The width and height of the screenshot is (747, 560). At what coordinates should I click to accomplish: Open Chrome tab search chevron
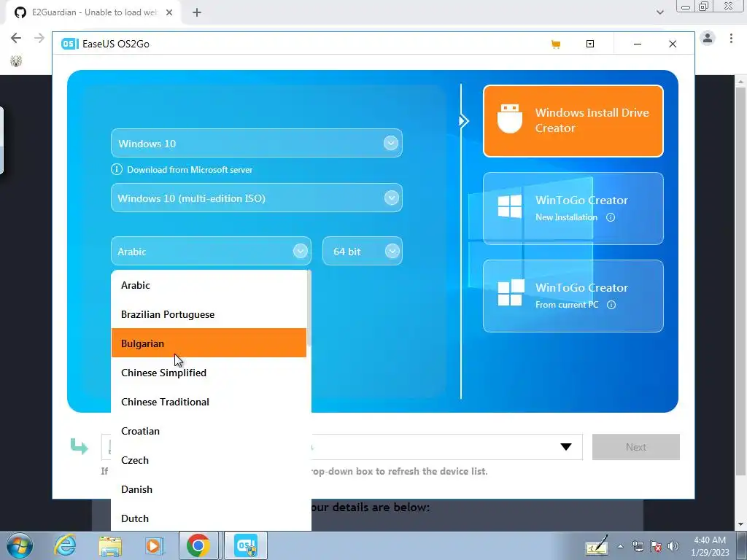click(659, 12)
